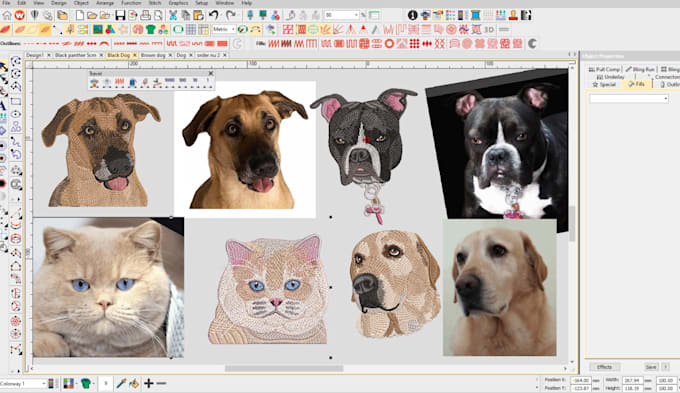Toggle the vector shapes display icon
The image size is (680, 393).
point(111,29)
